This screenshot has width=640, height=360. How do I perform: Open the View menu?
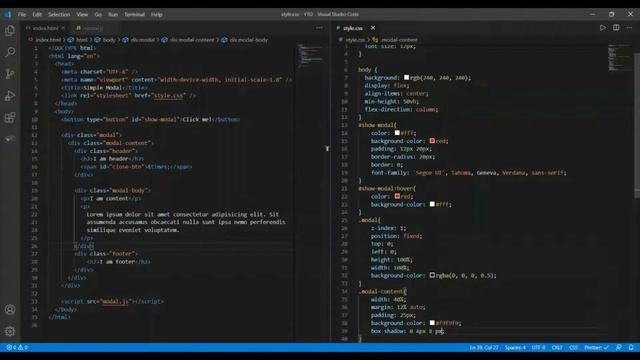point(82,14)
